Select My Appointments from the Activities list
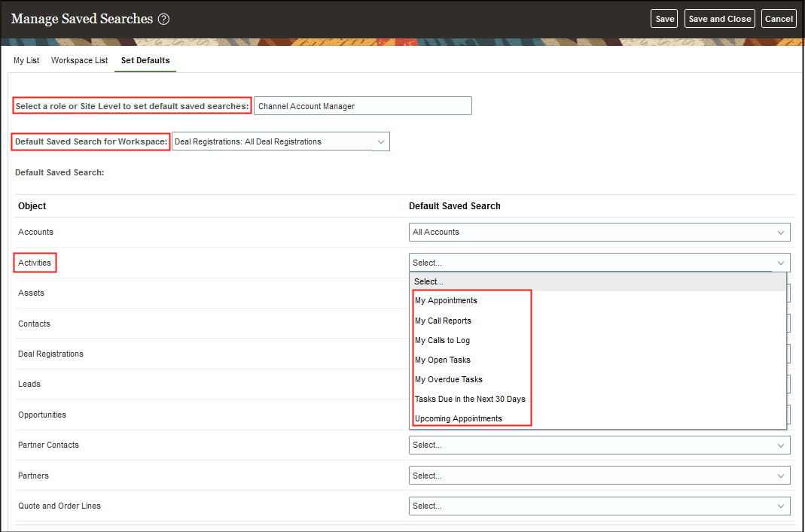 pos(446,300)
